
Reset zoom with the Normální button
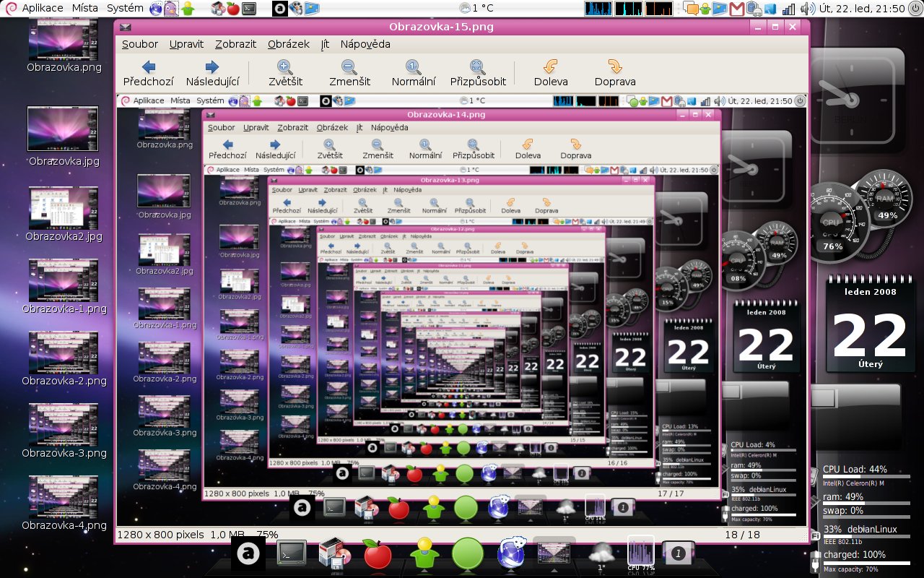[x=414, y=73]
